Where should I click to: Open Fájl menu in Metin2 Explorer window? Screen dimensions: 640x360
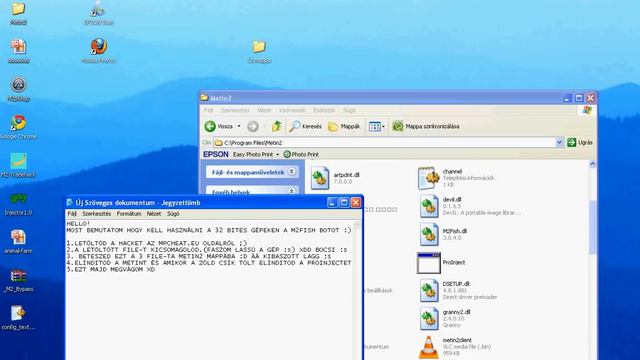pyautogui.click(x=209, y=111)
